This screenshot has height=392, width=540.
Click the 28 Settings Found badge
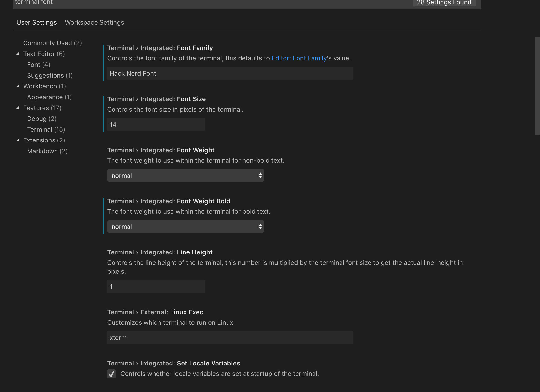click(x=444, y=3)
